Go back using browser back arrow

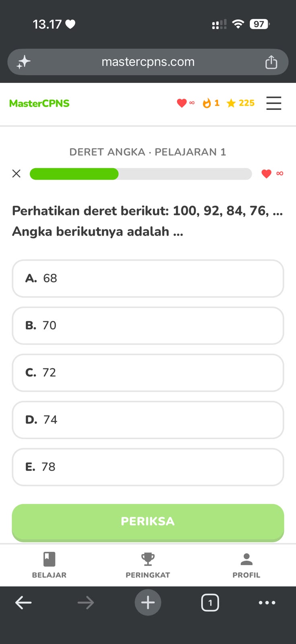[x=23, y=603]
